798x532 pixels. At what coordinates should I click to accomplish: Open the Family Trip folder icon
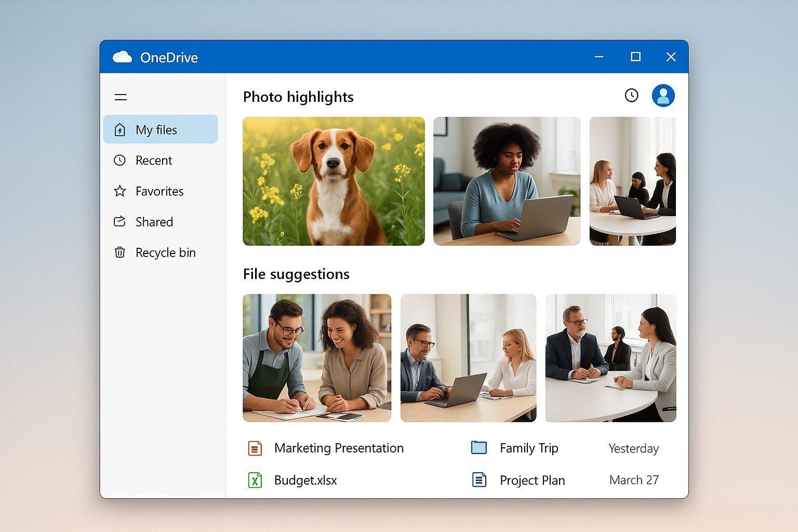(478, 447)
